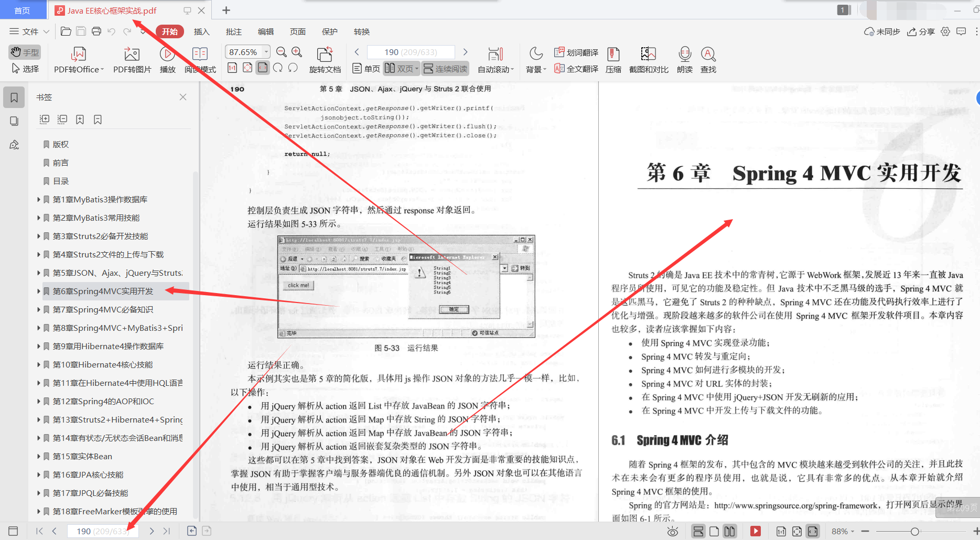Expand 第10章Hibernate4核心技能 bookmark

coord(39,364)
